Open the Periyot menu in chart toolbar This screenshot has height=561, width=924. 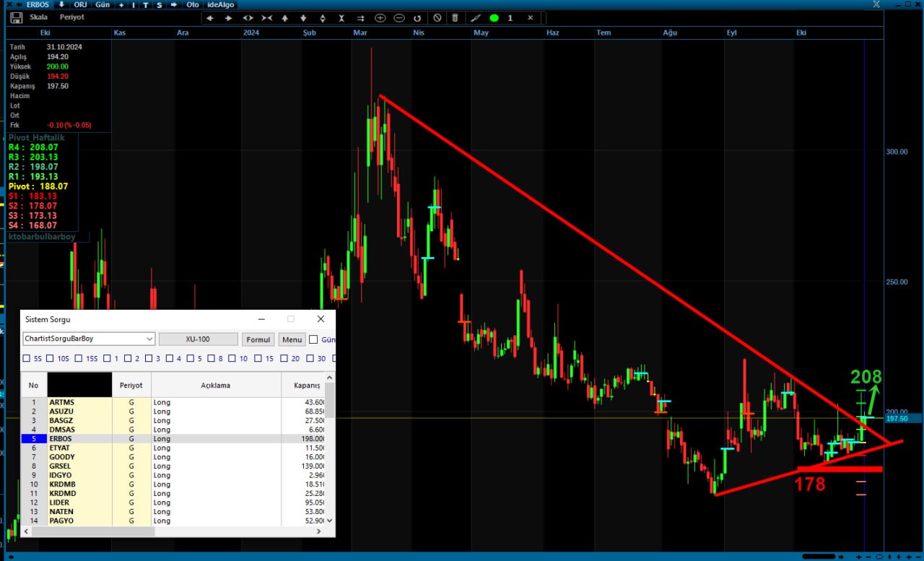point(71,17)
